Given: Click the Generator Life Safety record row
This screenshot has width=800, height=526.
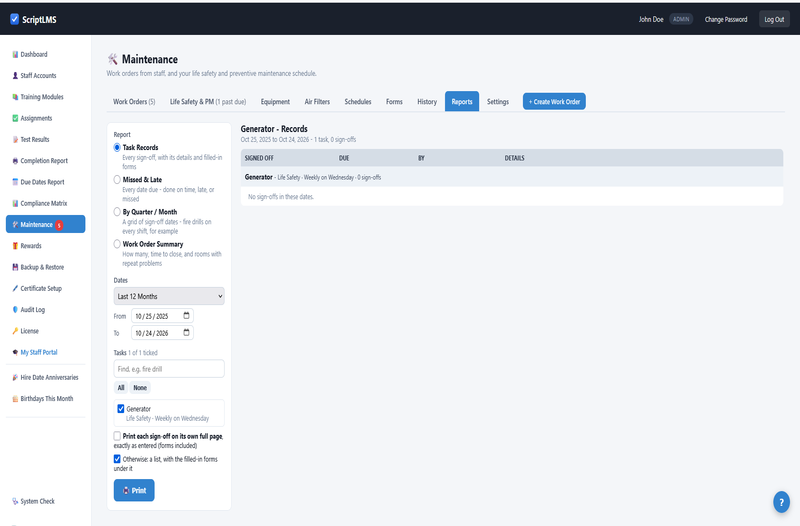Looking at the screenshot, I should 512,177.
